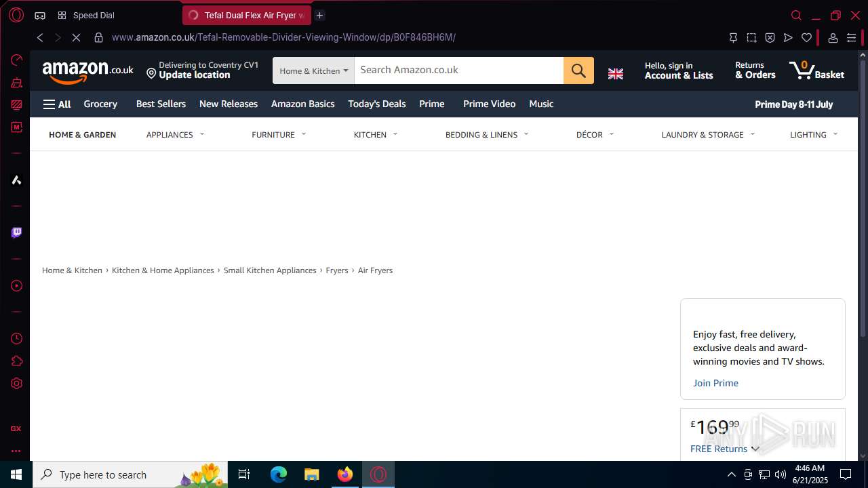The height and width of the screenshot is (488, 868).
Task: Open the Small Kitchen Appliances breadcrumb
Action: click(x=270, y=270)
